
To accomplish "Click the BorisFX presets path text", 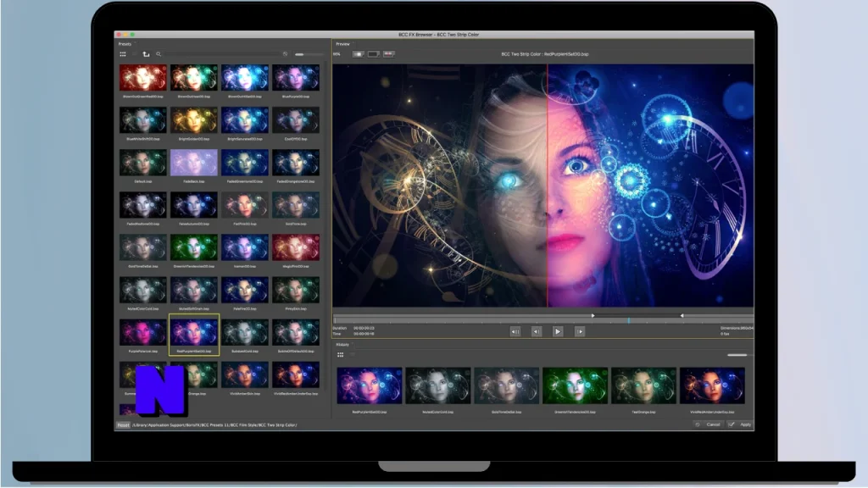I will (x=214, y=425).
